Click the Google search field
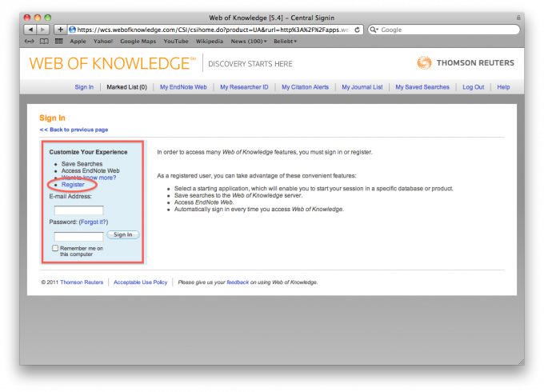This screenshot has width=544, height=392. [x=444, y=30]
